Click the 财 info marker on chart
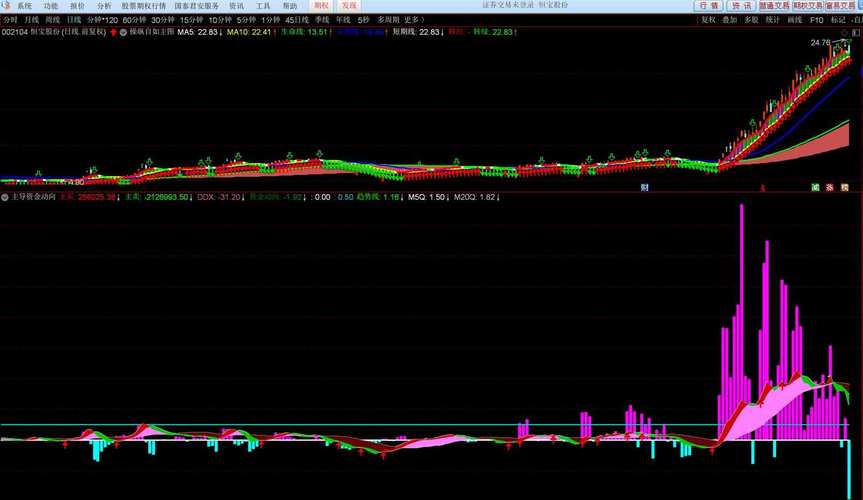Screen dimensions: 863x500 click(x=645, y=187)
